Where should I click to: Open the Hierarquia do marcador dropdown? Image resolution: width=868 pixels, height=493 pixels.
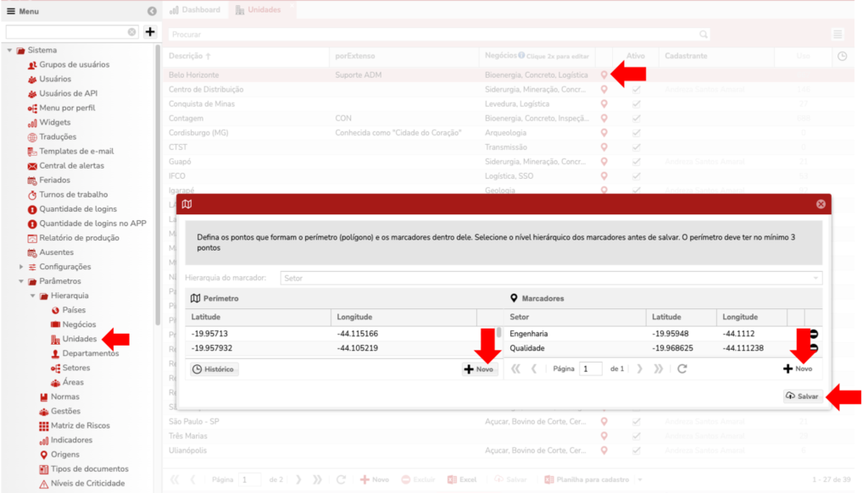click(551, 278)
